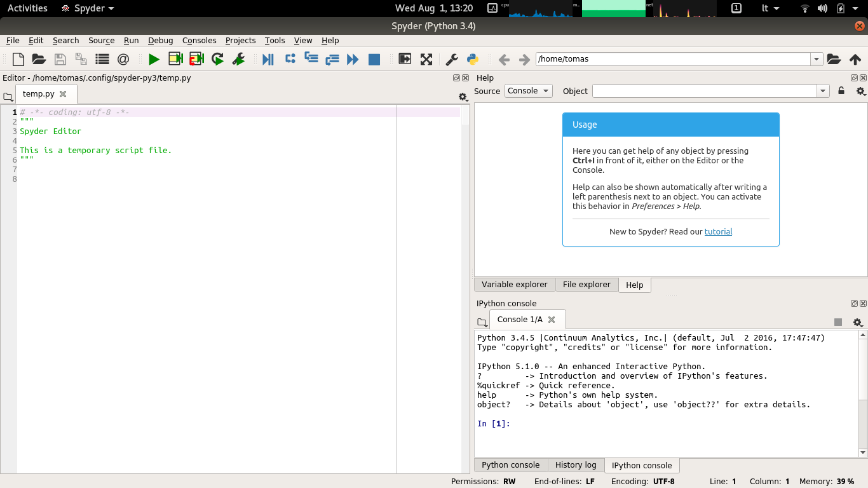The image size is (868, 488).
Task: Undock the Help pane
Action: (x=855, y=78)
